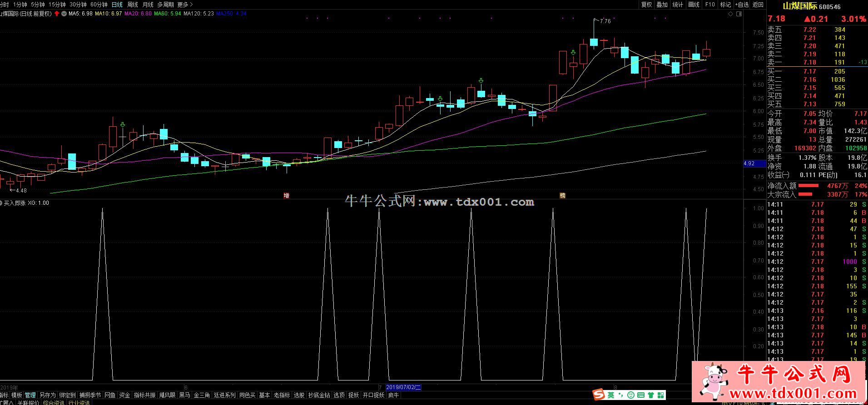The height and width of the screenshot is (405, 868).
Task: Select the 黑马 indicator
Action: click(x=184, y=395)
